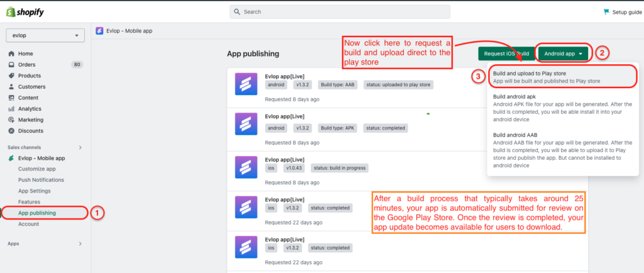Expand the Sales channels section chevron
Viewport: 644px width, 273px height.
[x=80, y=147]
